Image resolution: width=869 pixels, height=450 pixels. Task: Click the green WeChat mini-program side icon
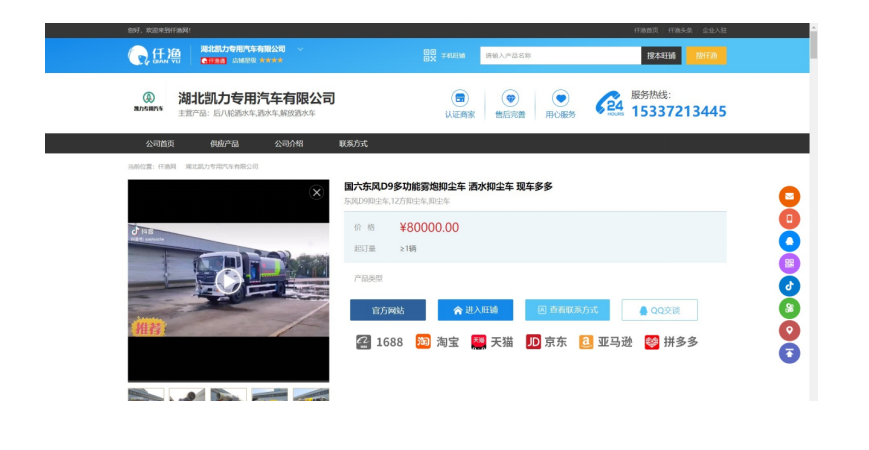pos(789,308)
